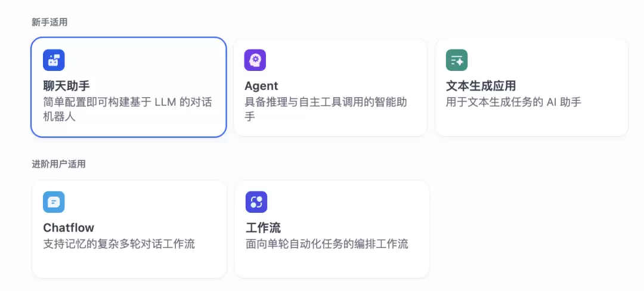Click description 简单配置即可构建基于 LLM 的对话机器人

click(128, 109)
